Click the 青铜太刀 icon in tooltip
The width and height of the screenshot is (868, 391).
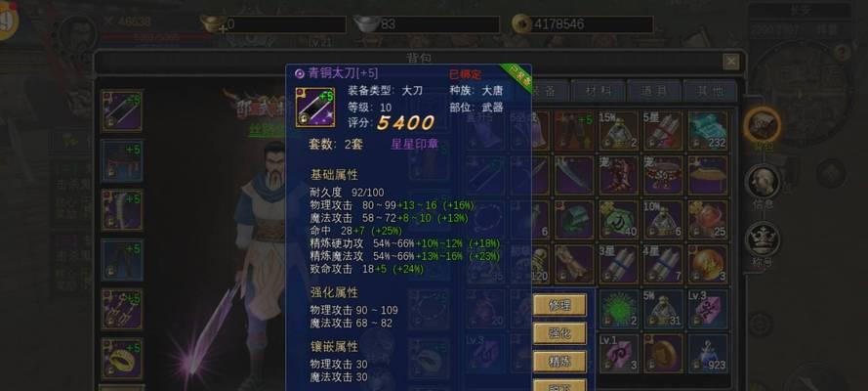315,108
